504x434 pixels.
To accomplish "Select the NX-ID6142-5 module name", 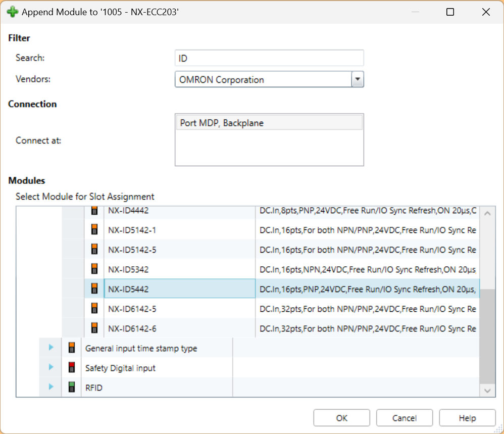I will 132,309.
